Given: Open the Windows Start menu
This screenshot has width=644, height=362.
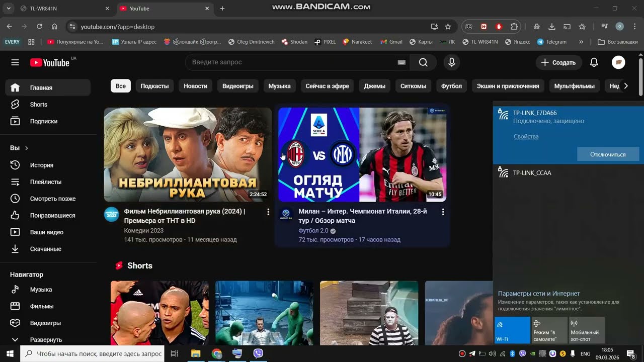Looking at the screenshot, I should pyautogui.click(x=10, y=353).
